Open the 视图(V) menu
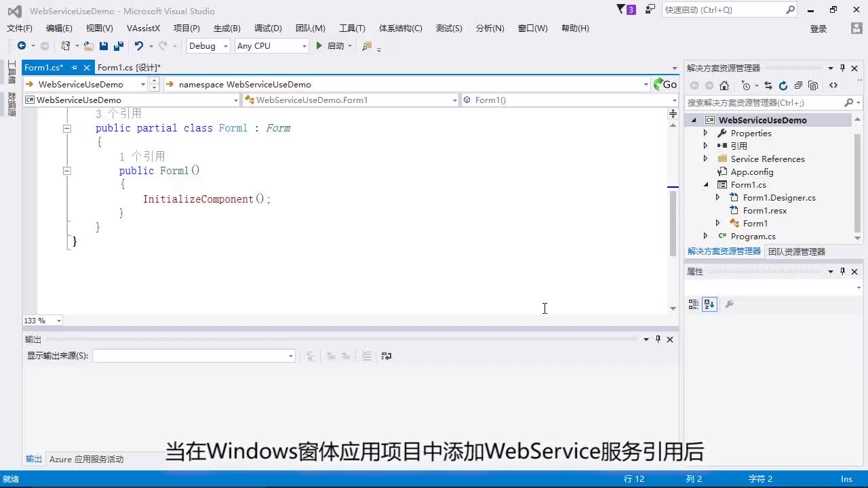Viewport: 868px width, 488px height. [99, 28]
